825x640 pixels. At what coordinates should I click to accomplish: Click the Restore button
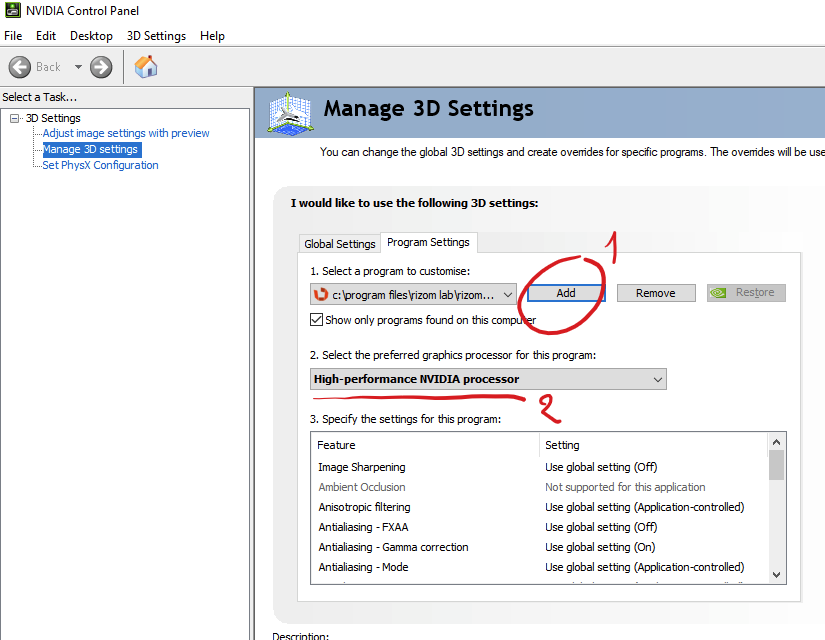[746, 293]
